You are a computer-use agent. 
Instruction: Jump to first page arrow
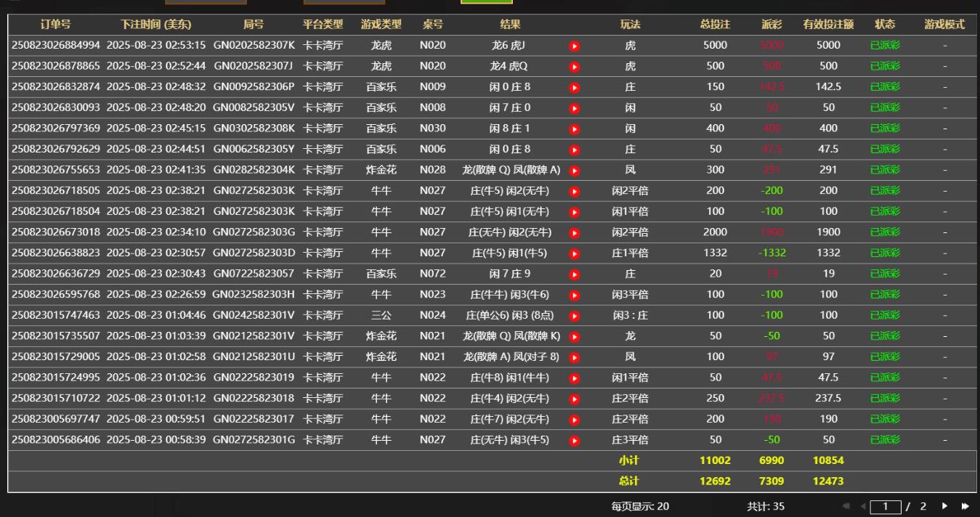tap(846, 506)
